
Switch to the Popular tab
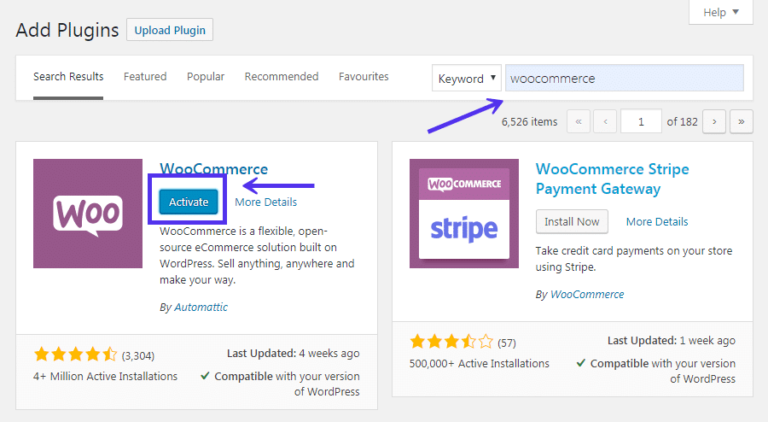205,77
